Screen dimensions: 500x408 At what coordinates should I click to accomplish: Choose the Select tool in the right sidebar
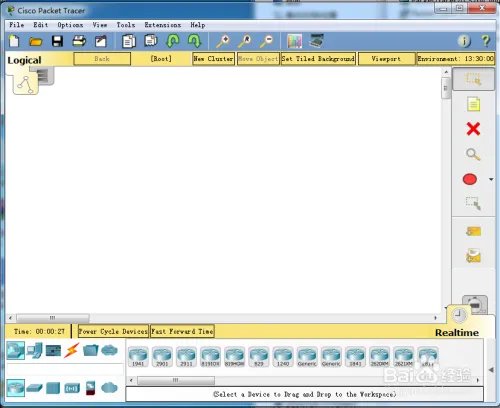pyautogui.click(x=473, y=79)
